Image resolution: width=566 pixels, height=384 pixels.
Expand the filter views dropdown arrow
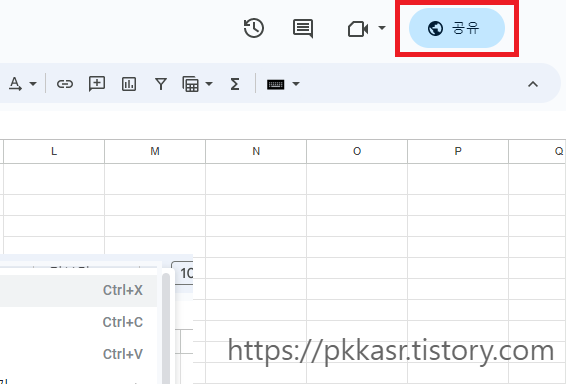(x=209, y=84)
